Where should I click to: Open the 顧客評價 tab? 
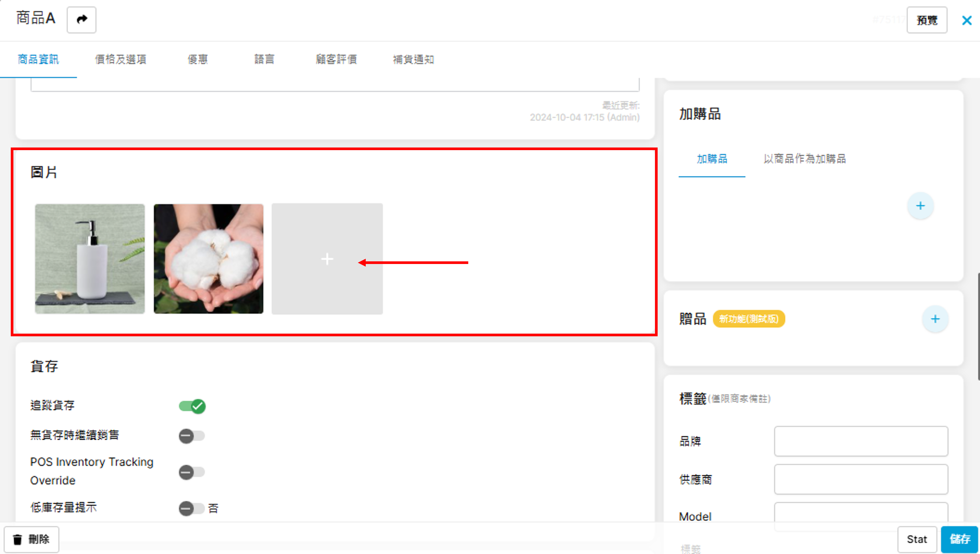pos(336,59)
